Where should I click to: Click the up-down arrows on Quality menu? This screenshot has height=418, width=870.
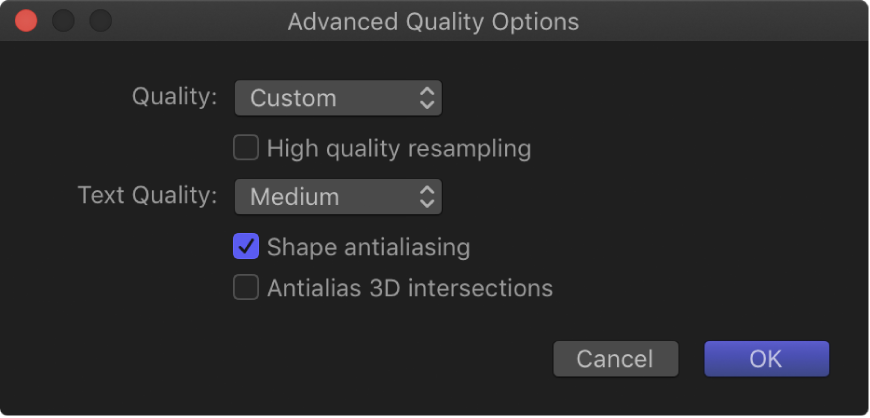(x=427, y=98)
